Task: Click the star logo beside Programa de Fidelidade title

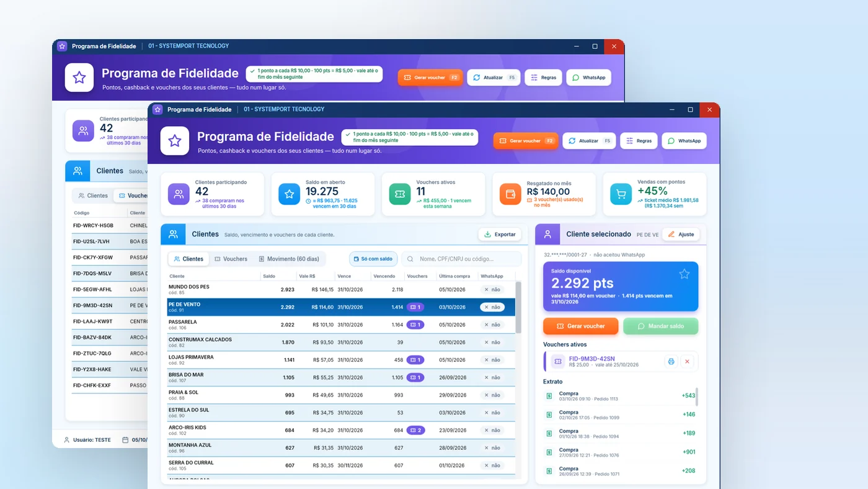Action: point(175,141)
